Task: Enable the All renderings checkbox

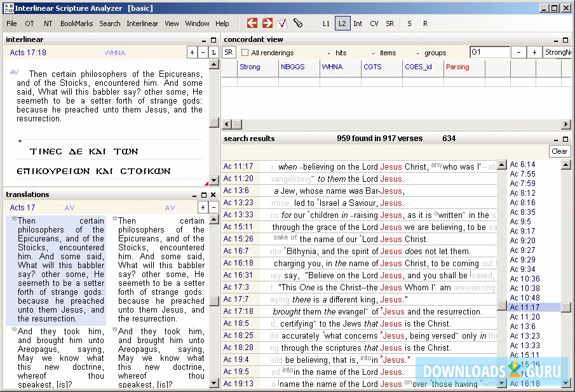Action: point(245,53)
